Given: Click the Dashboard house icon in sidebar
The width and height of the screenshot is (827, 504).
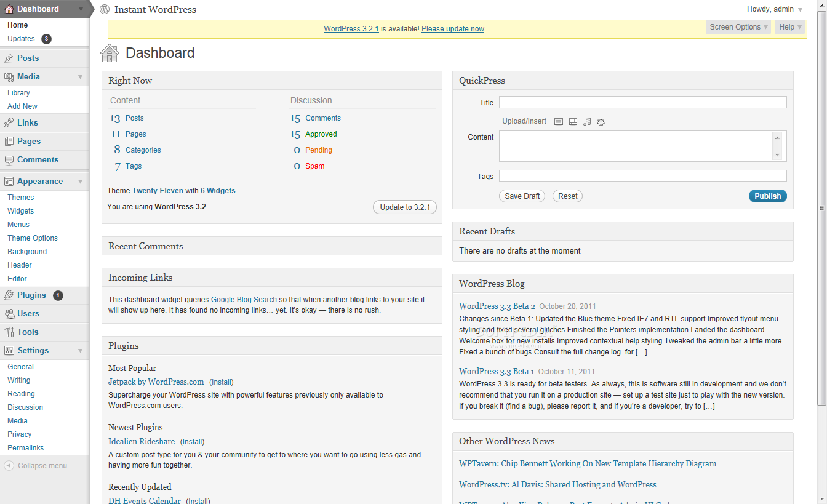Looking at the screenshot, I should click(x=9, y=9).
